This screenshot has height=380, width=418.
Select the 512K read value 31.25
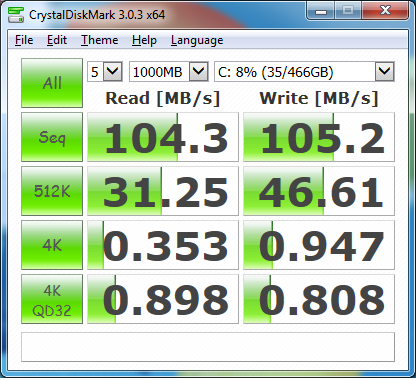163,191
